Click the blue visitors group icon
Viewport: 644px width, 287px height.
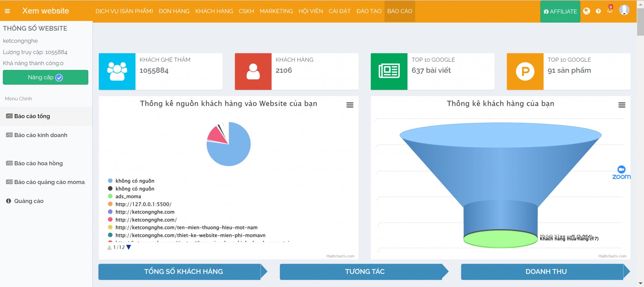click(x=117, y=71)
